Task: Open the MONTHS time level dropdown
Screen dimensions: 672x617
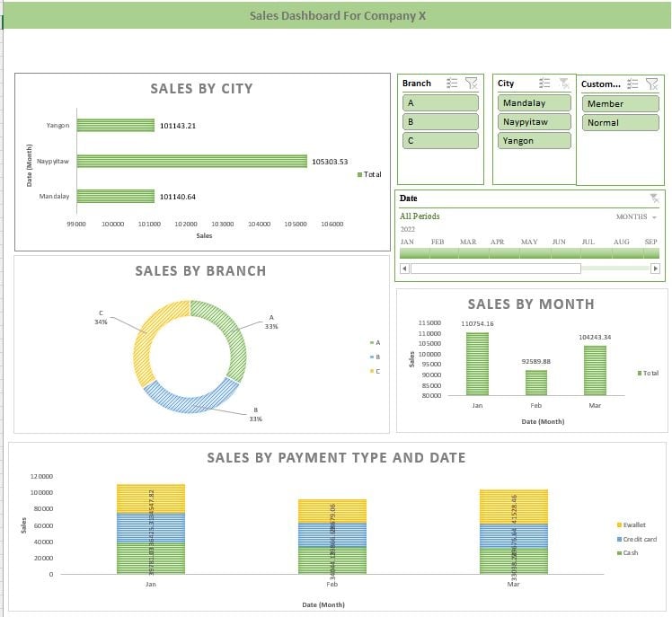Action: click(x=636, y=216)
